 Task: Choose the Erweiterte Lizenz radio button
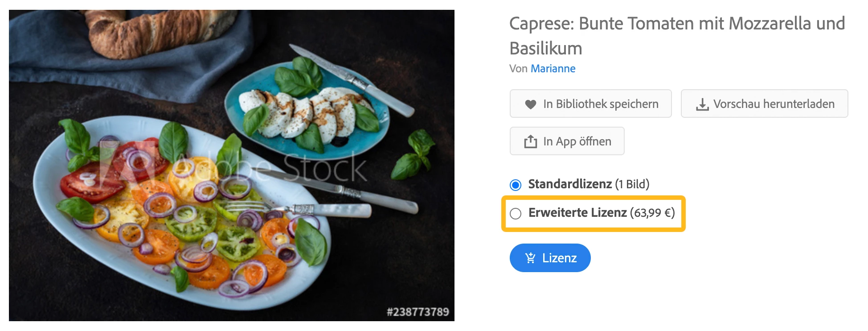[x=516, y=214]
